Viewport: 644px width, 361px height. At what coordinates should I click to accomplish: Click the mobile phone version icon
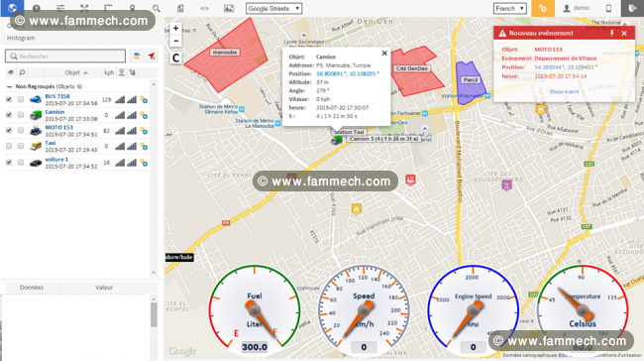pyautogui.click(x=608, y=8)
